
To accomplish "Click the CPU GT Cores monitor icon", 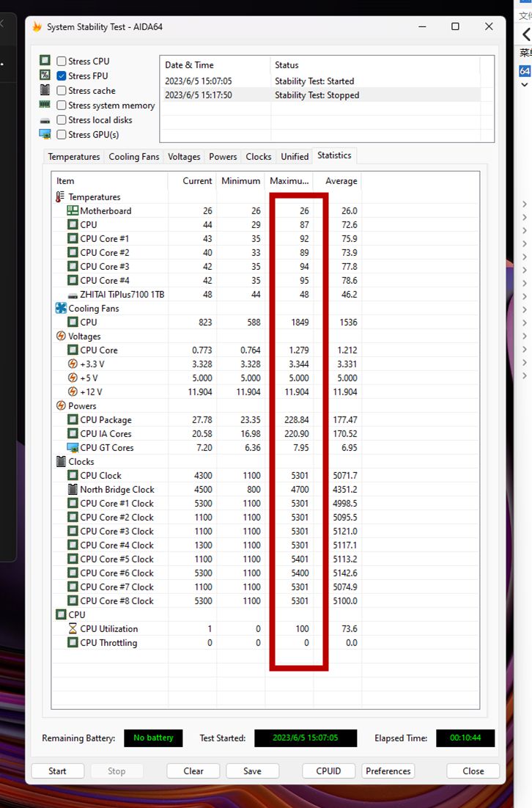I will point(73,448).
